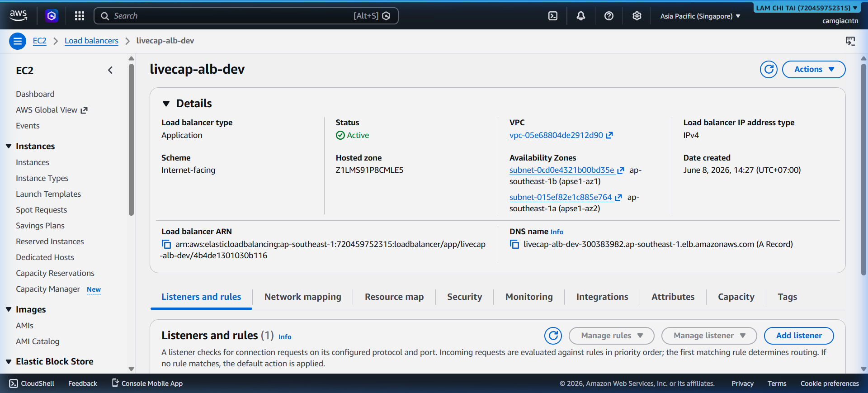Viewport: 868px width, 393px height.
Task: Open Capacity Manager in sidebar
Action: coord(48,289)
